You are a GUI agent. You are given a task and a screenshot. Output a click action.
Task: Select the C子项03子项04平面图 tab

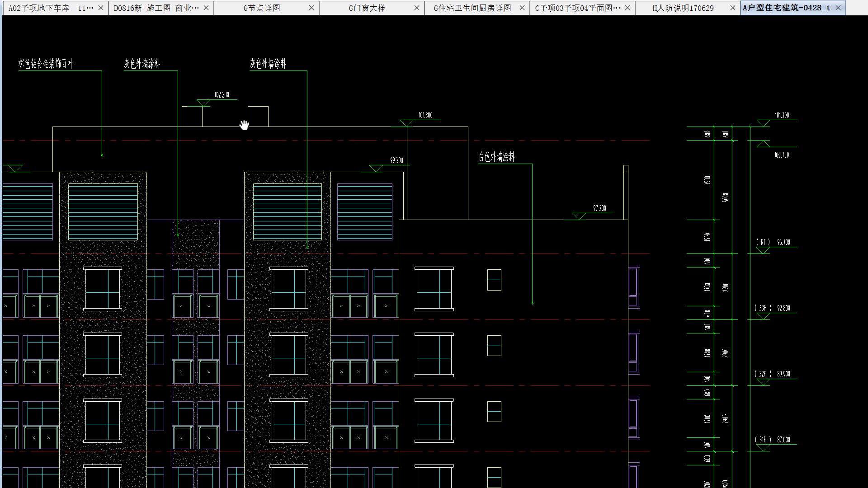(x=582, y=8)
